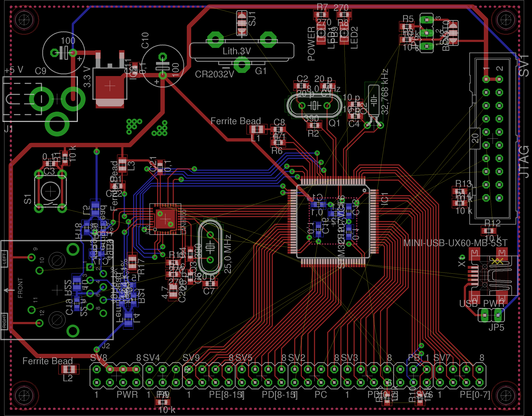Select the SJ1 solder jumper

click(x=242, y=23)
